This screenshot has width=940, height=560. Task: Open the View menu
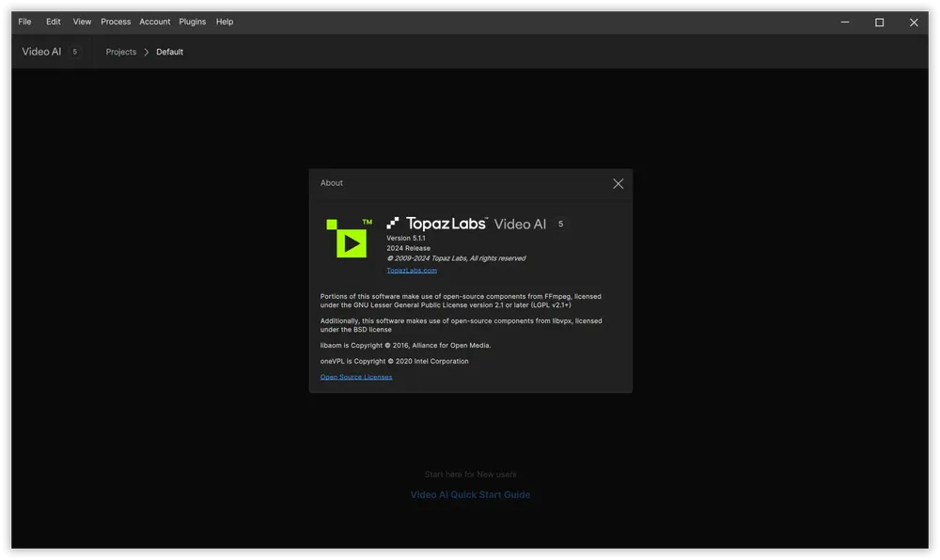(82, 22)
